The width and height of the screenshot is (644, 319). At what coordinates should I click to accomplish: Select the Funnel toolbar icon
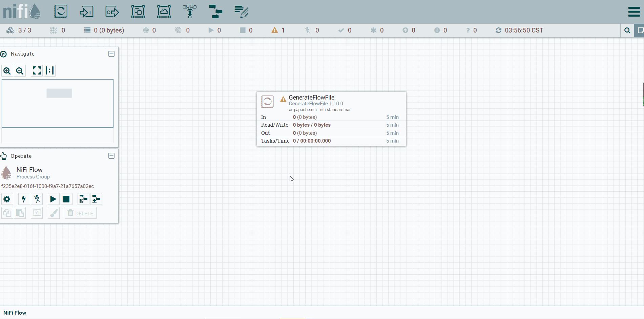click(x=190, y=12)
